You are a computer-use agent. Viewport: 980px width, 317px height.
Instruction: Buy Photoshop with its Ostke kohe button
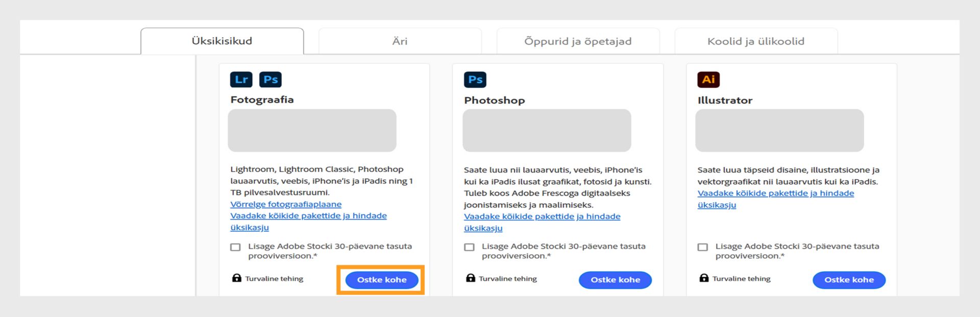pyautogui.click(x=615, y=280)
